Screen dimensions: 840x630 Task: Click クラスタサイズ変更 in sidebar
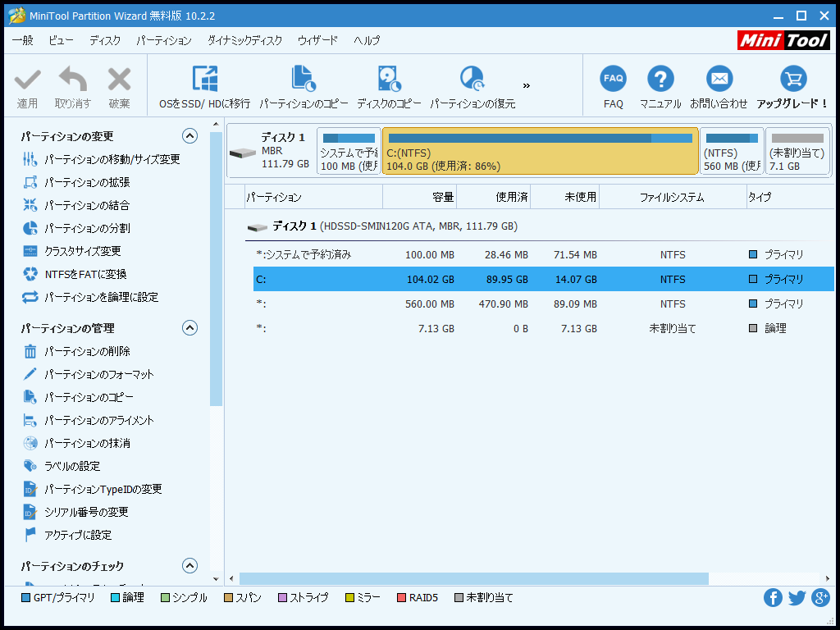click(x=72, y=251)
